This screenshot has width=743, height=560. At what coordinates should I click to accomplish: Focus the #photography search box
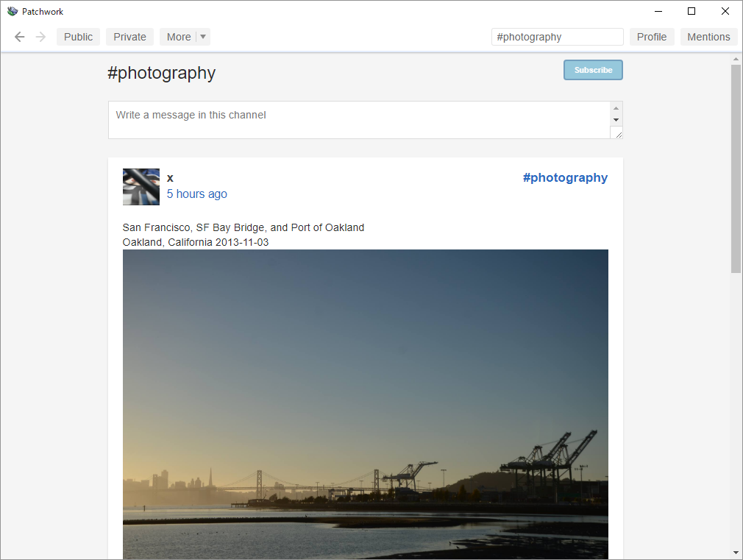tap(557, 37)
